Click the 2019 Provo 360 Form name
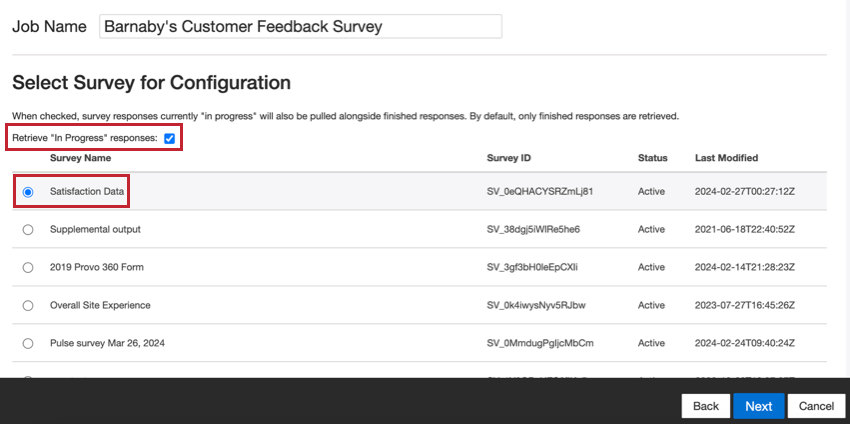The height and width of the screenshot is (424, 850). coord(95,267)
